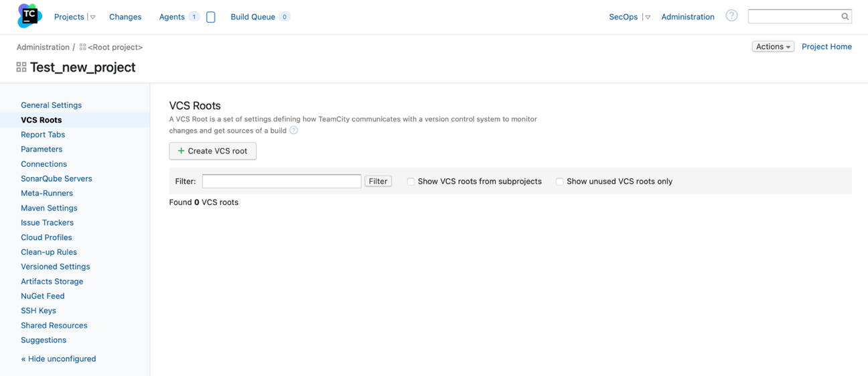Enable Show VCS roots from subprojects
The height and width of the screenshot is (376, 868).
[411, 181]
